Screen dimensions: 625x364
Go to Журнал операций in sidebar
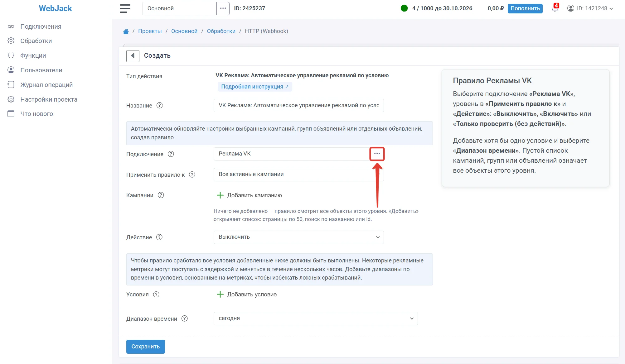point(46,85)
